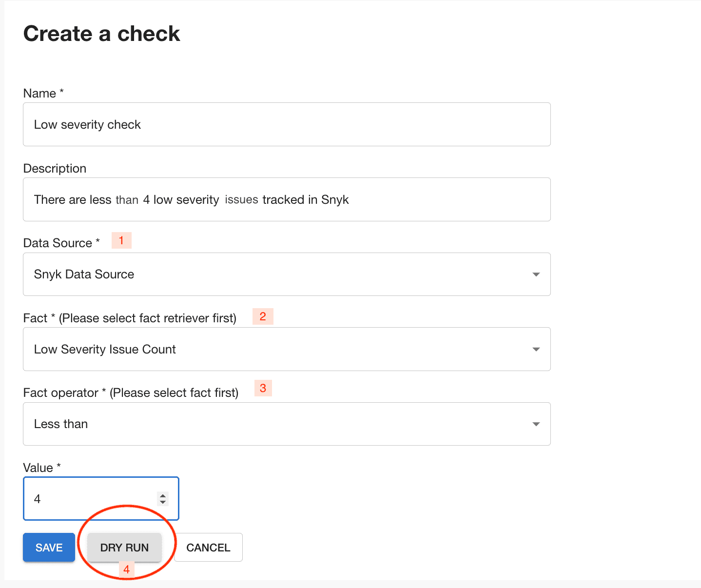Save the check with SAVE button
Screen dimensions: 701x588
pyautogui.click(x=49, y=548)
